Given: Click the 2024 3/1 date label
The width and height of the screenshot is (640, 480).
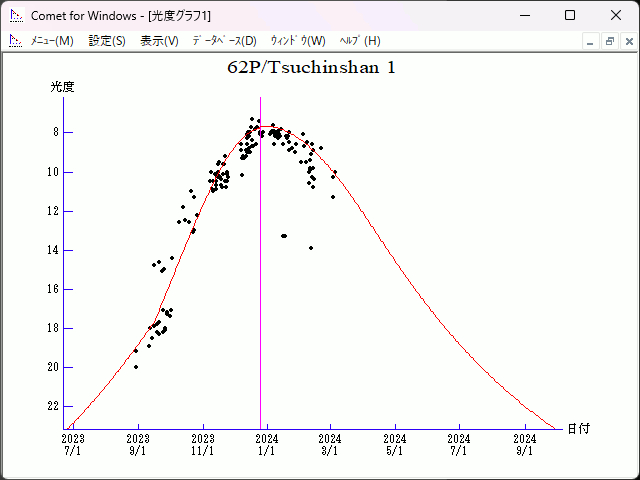Looking at the screenshot, I should click(330, 445).
